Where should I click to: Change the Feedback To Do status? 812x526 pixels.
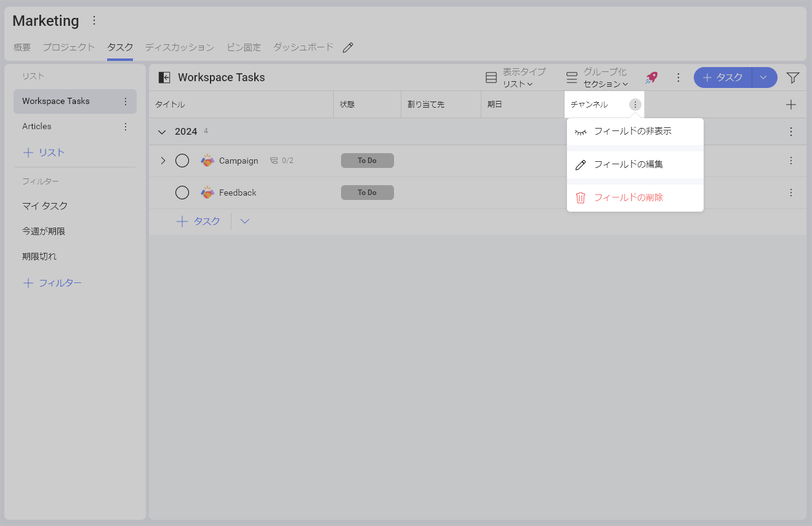(368, 193)
